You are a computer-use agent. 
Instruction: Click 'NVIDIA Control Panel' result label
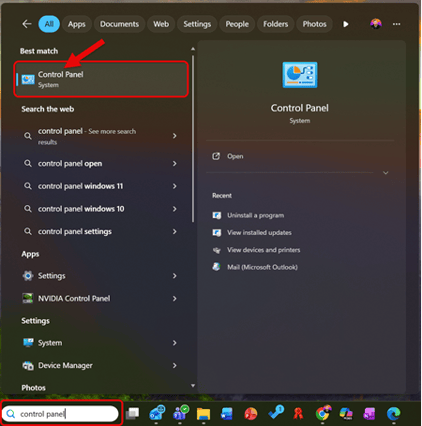(x=74, y=298)
